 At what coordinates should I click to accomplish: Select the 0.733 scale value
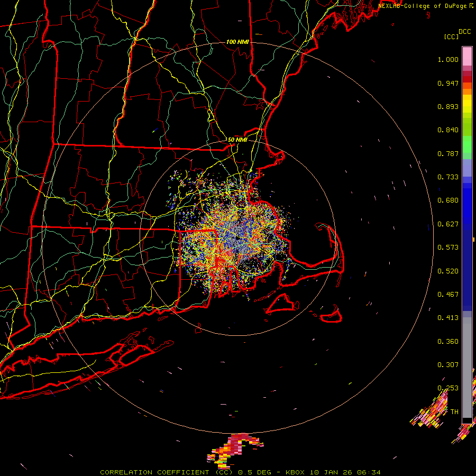[448, 177]
